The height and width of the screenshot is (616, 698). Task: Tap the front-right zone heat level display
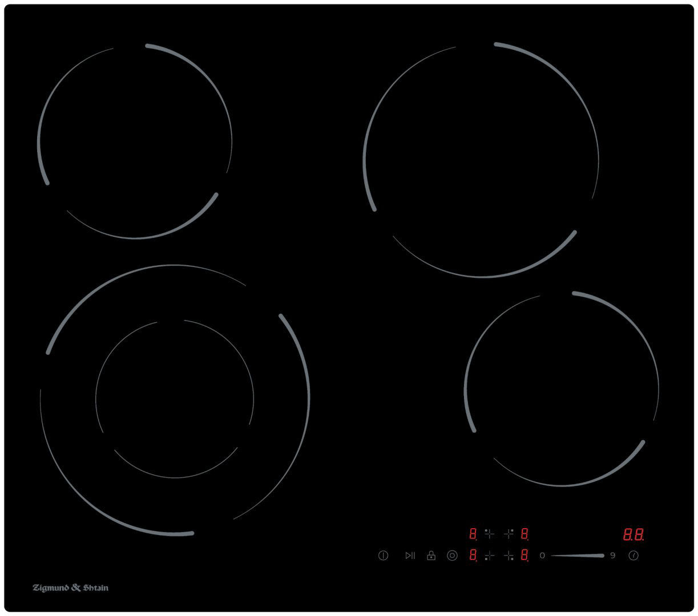click(525, 556)
